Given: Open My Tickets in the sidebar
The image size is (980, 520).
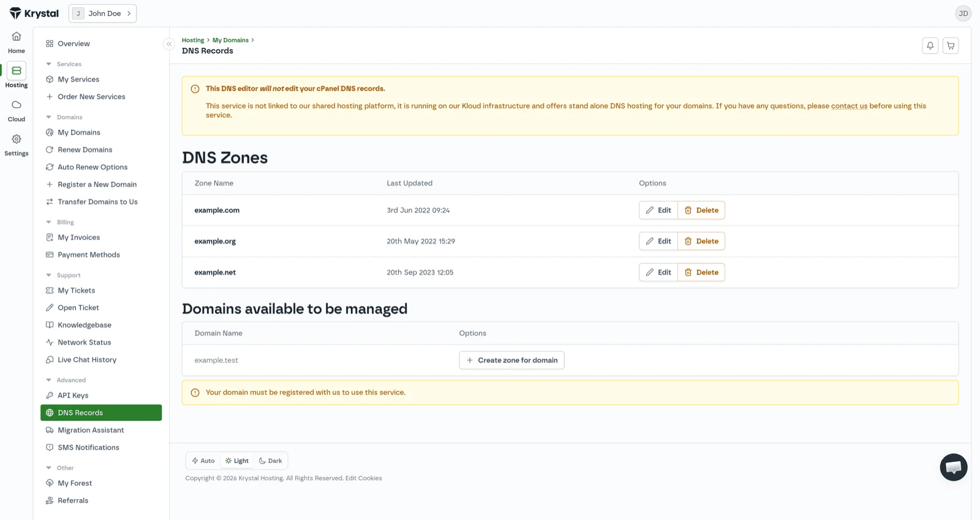Looking at the screenshot, I should (101, 290).
